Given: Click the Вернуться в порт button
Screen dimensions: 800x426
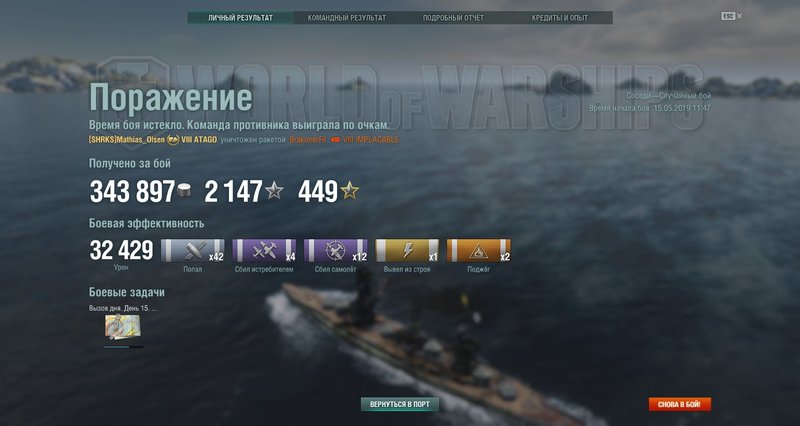Looking at the screenshot, I should pyautogui.click(x=400, y=404).
